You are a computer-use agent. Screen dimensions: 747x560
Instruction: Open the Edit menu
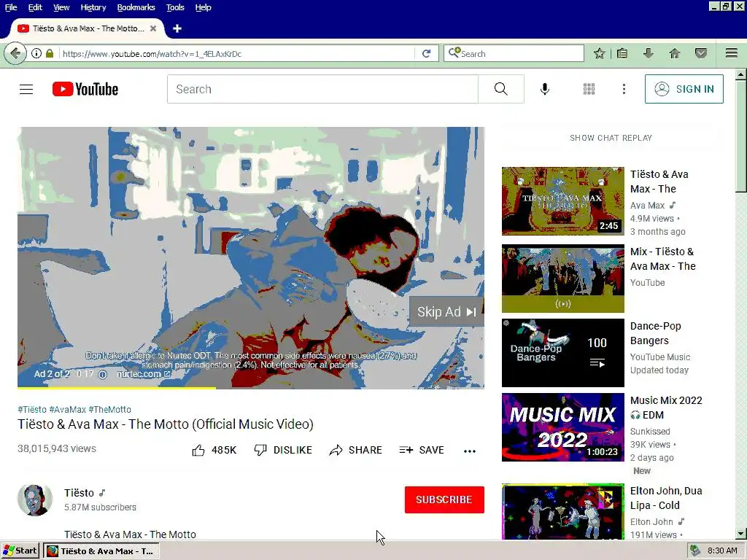tap(35, 7)
